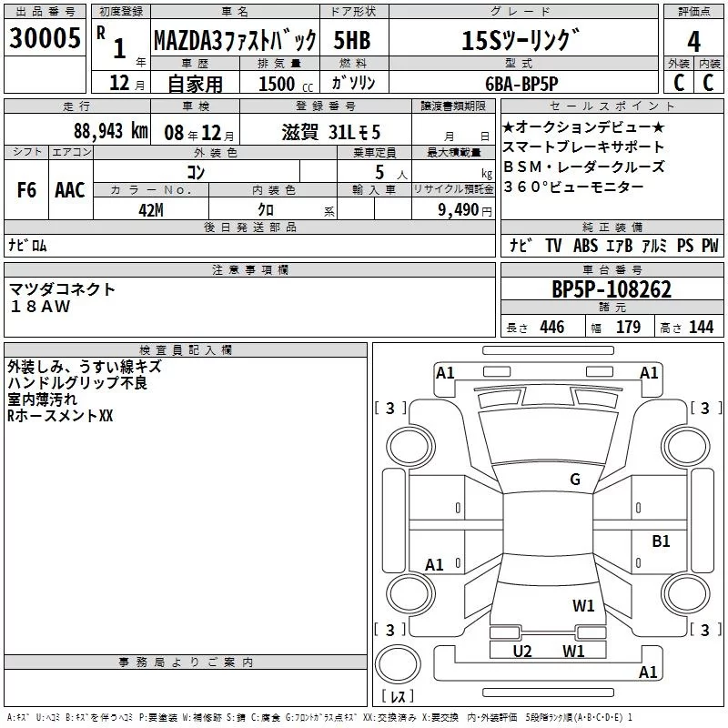Click the 18AW note
Screen dimensions: 728x728
40,307
